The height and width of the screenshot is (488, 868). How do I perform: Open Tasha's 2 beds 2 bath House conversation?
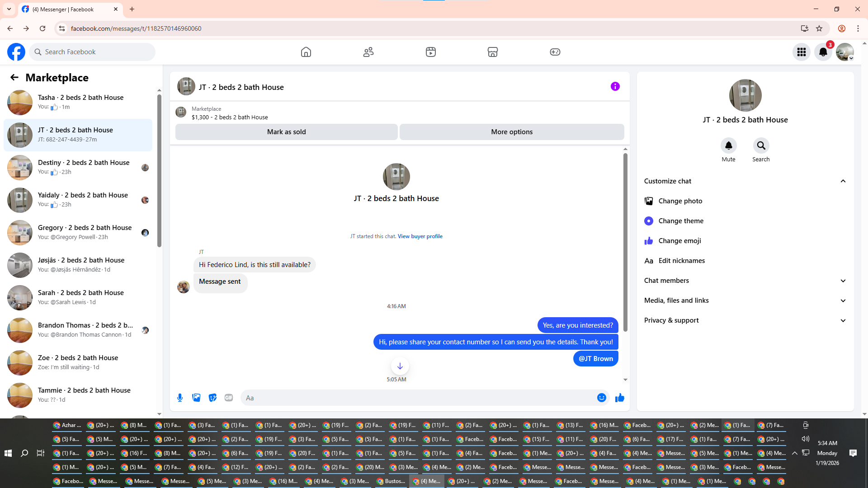point(80,102)
